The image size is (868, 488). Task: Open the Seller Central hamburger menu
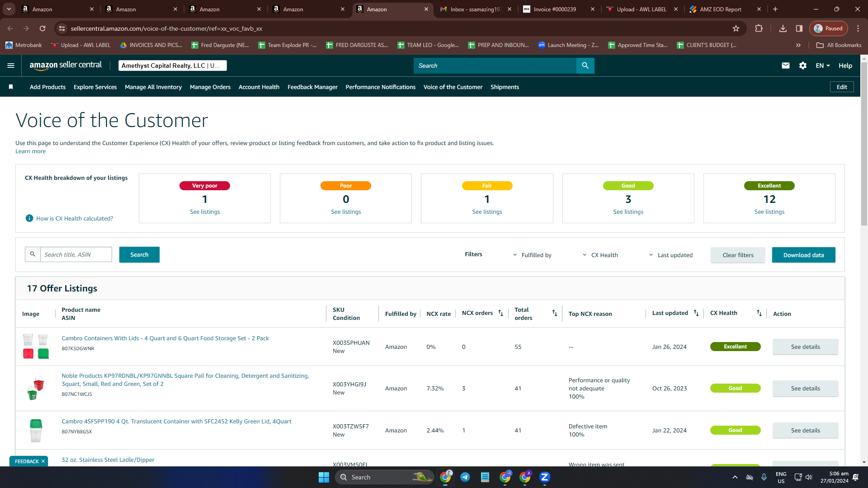click(x=11, y=66)
